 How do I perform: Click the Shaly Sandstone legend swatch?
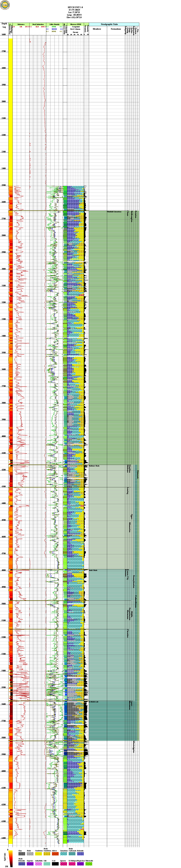[x=47, y=854]
